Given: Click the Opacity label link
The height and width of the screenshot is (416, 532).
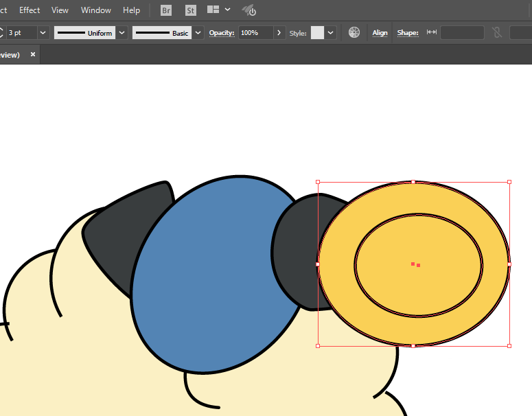Looking at the screenshot, I should click(222, 33).
